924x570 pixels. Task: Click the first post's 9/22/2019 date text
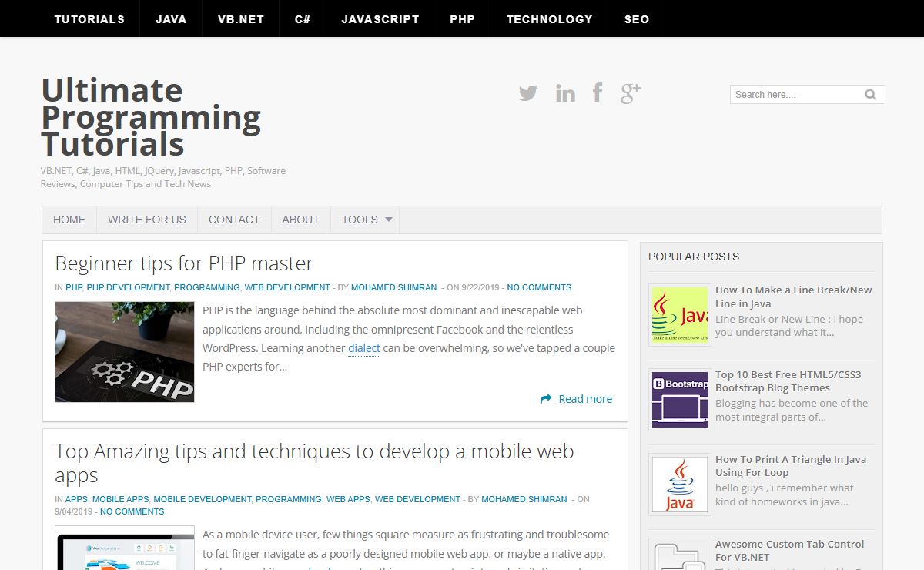point(480,287)
